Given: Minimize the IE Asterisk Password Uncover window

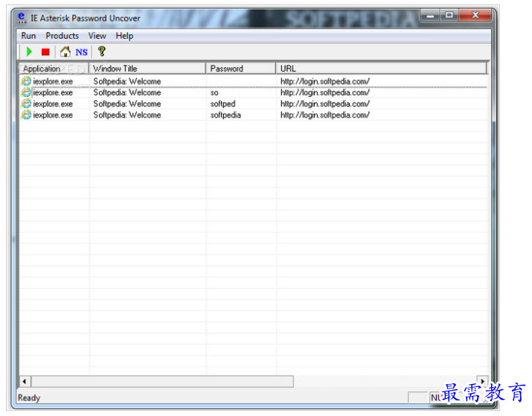Looking at the screenshot, I should (430, 16).
